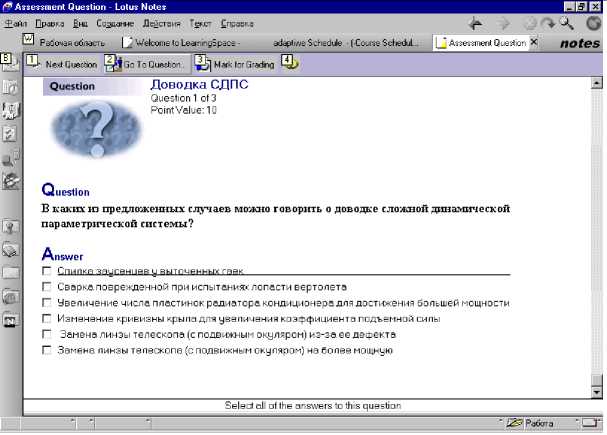Click the bookmark icon under the folder
The image size is (607, 435).
pos(10,297)
